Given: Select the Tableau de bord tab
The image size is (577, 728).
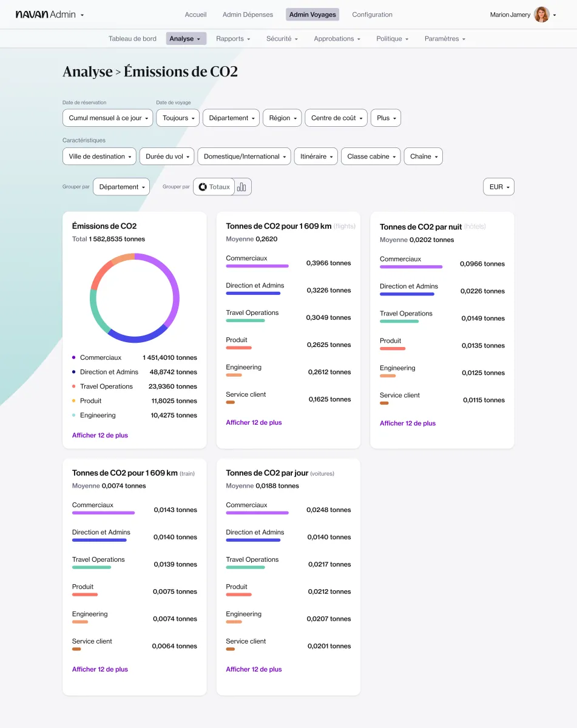Looking at the screenshot, I should click(132, 38).
